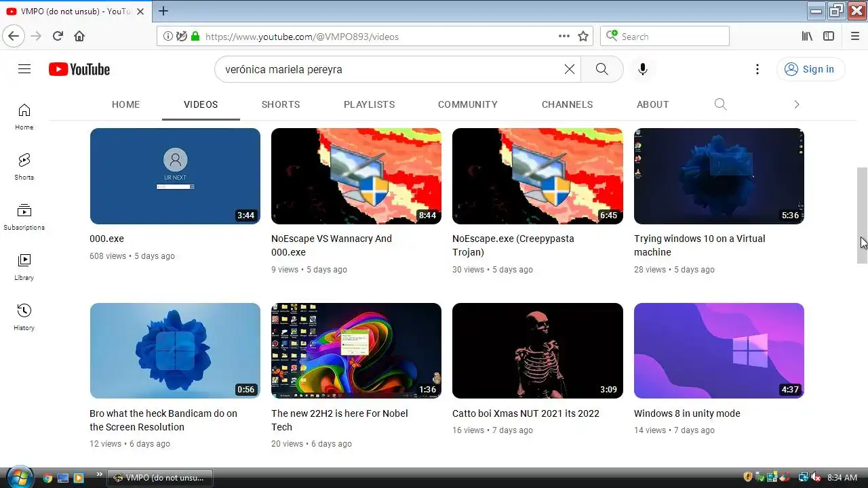Open the ABOUT channel tab
This screenshot has height=488, width=868.
click(653, 104)
